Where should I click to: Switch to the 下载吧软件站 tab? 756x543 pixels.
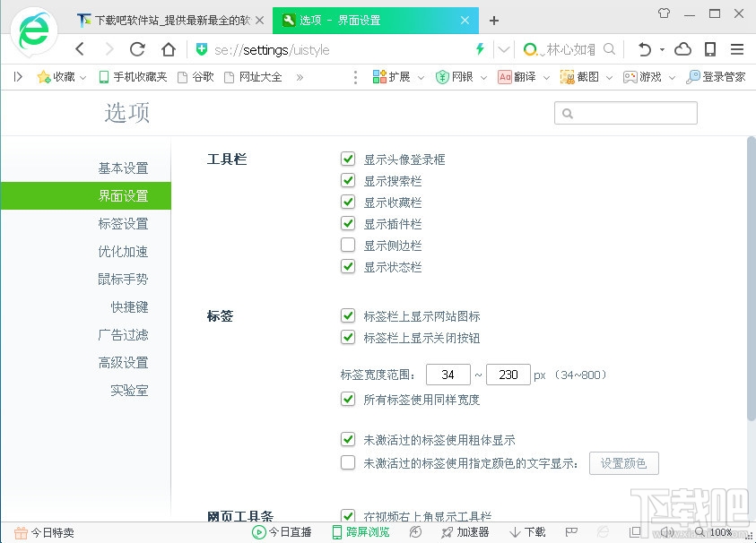tap(169, 21)
